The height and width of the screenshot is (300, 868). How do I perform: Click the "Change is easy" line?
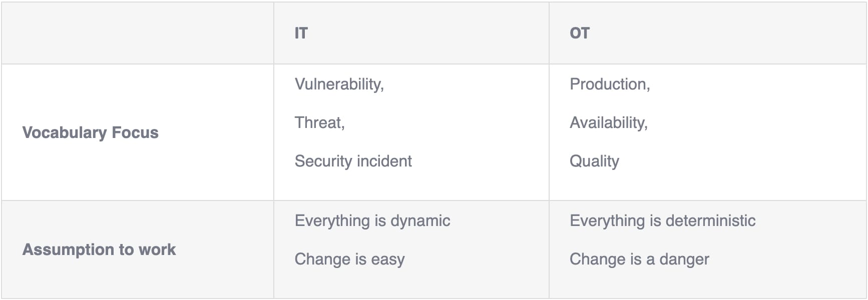pos(349,259)
